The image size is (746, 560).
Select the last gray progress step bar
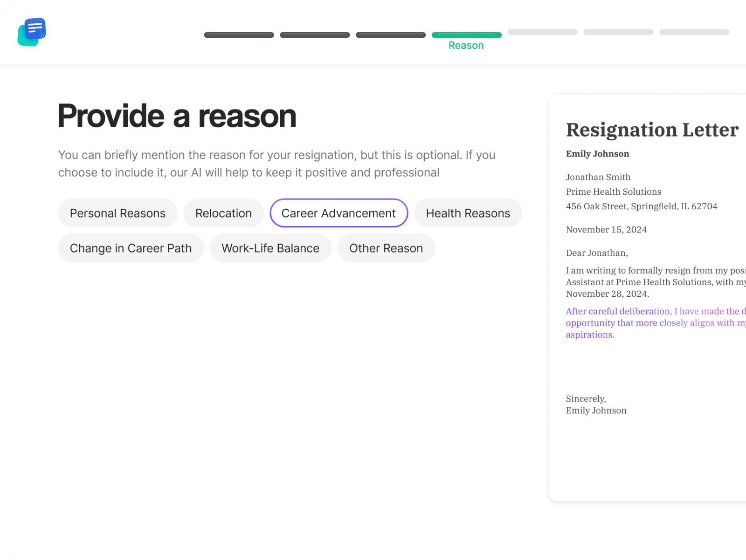tap(694, 32)
